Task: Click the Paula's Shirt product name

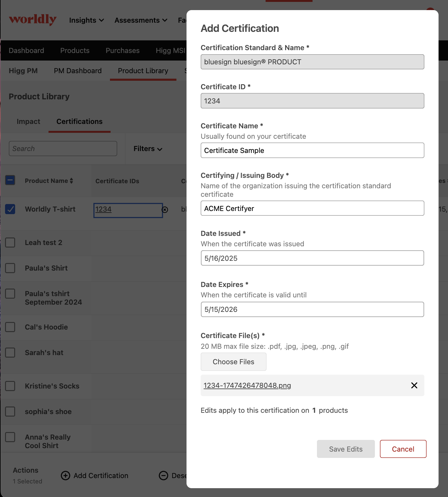Action: tap(46, 268)
